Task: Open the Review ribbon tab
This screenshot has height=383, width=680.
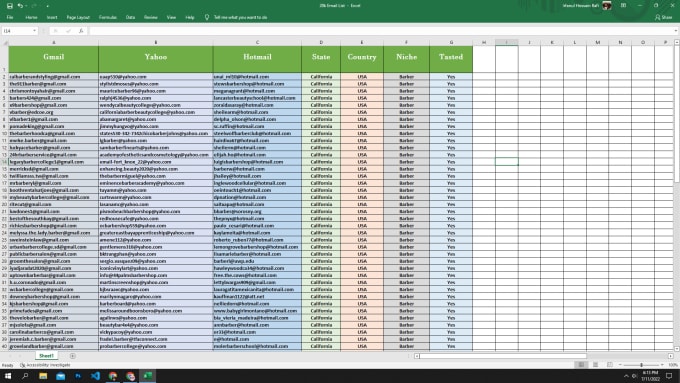Action: (150, 17)
